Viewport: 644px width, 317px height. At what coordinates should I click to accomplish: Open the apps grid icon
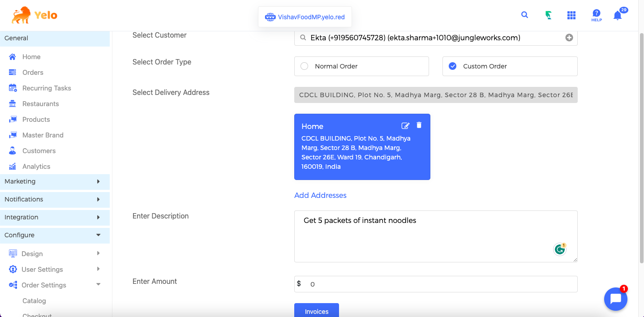click(571, 15)
